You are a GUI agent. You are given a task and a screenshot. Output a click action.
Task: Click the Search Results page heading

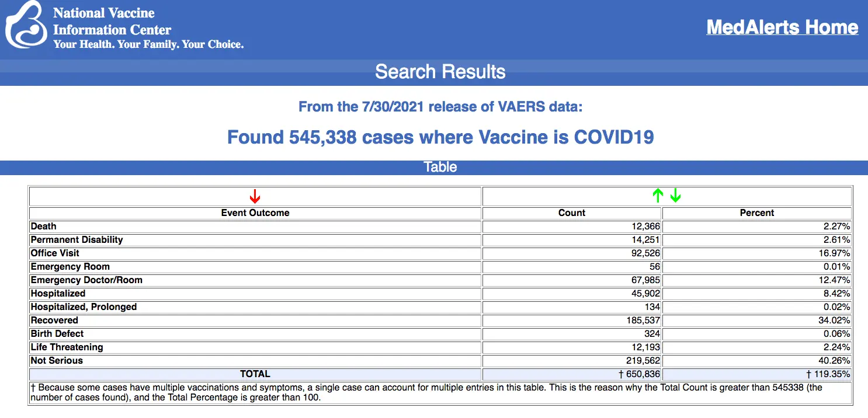coord(440,72)
